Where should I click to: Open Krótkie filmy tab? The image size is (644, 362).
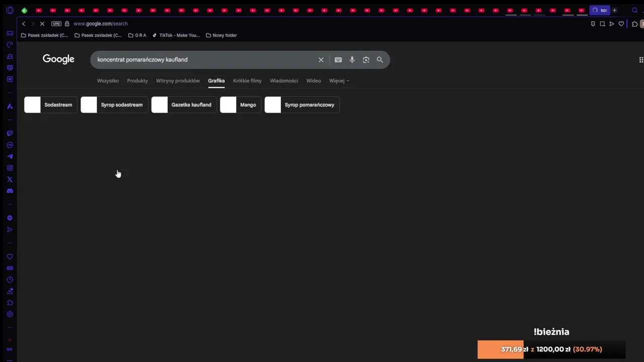click(247, 80)
